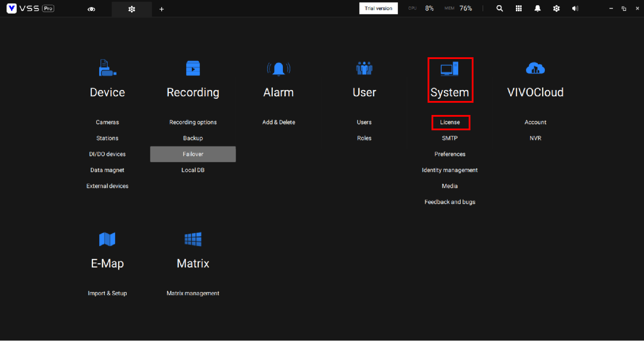Click the User group category icon
The image size is (644, 341).
[364, 68]
